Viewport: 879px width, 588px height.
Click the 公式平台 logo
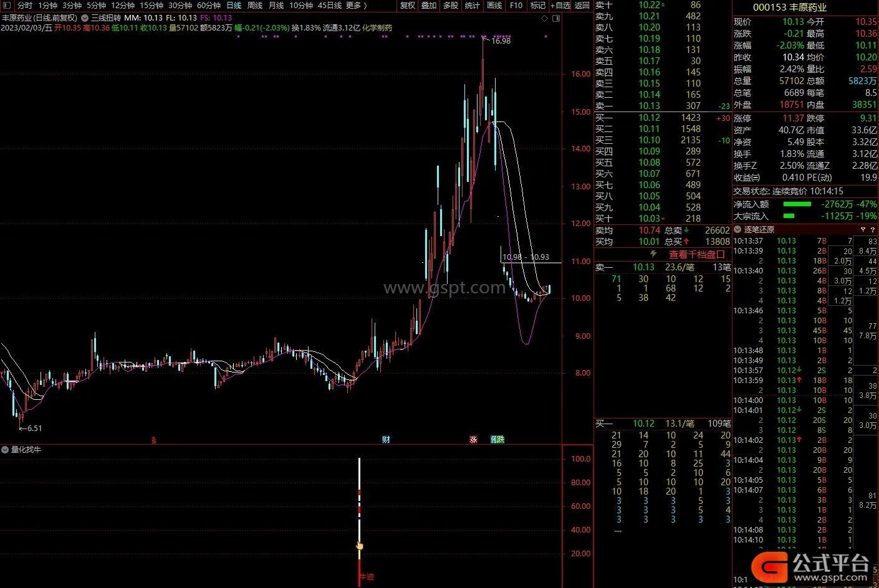pos(811,566)
